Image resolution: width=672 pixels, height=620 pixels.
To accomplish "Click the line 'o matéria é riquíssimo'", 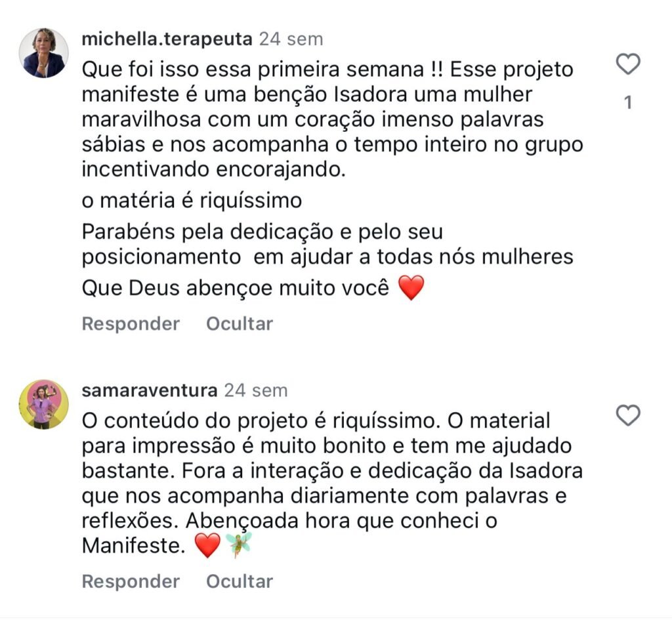I will [192, 201].
